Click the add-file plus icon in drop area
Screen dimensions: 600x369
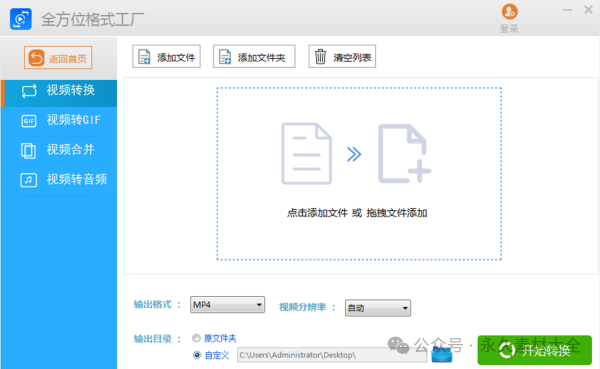point(404,153)
